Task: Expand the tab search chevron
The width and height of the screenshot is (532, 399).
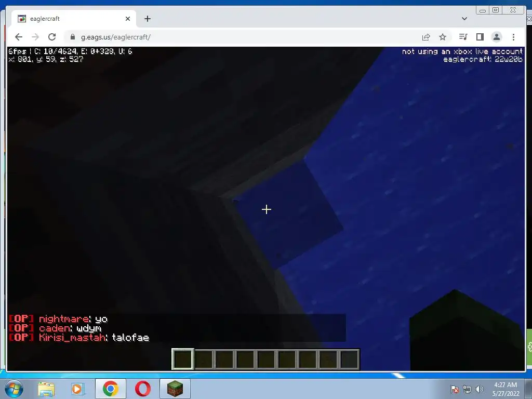Action: pos(464,19)
